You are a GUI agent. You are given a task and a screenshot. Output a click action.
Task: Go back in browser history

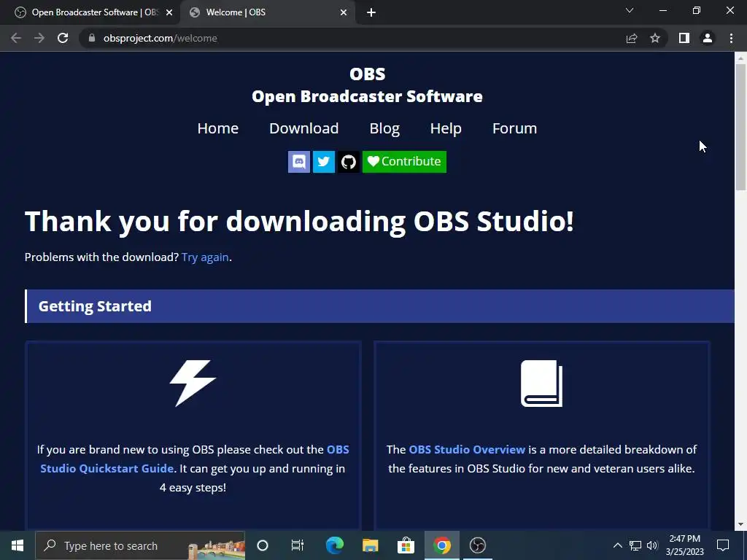click(16, 38)
